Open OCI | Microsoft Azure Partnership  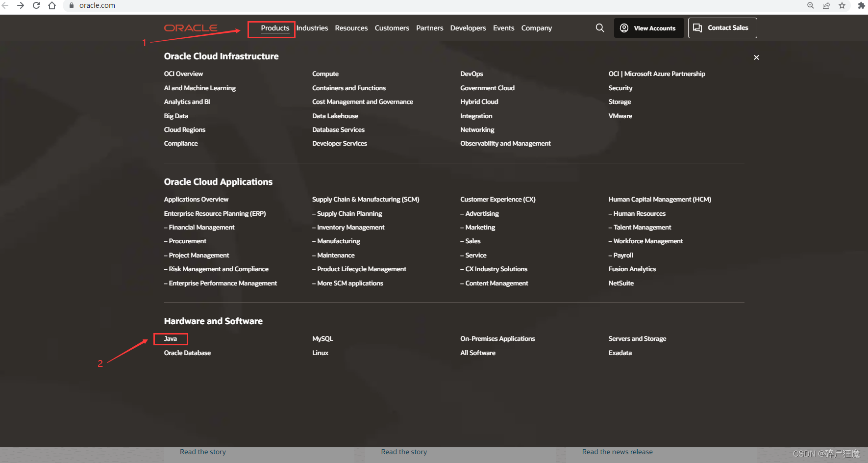coord(657,74)
